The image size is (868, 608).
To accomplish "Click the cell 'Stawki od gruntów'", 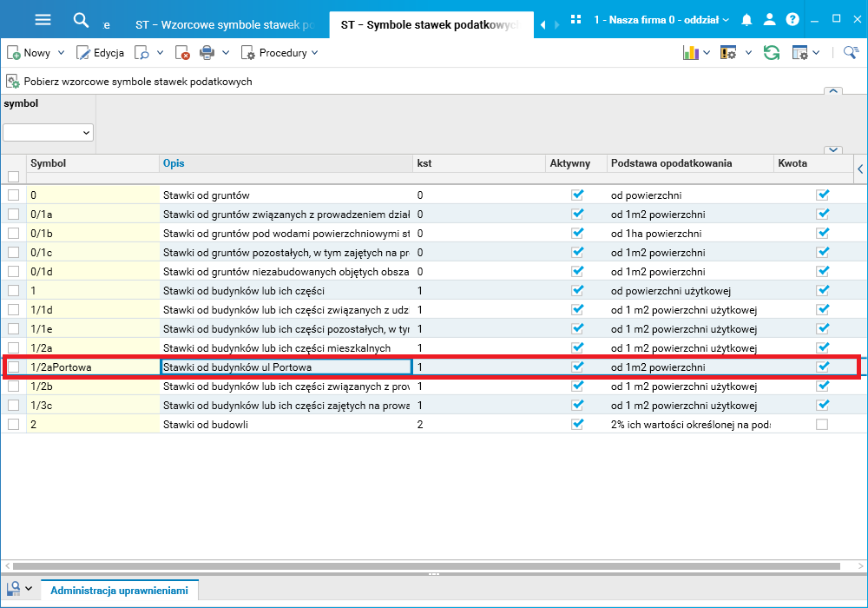I will (x=286, y=195).
